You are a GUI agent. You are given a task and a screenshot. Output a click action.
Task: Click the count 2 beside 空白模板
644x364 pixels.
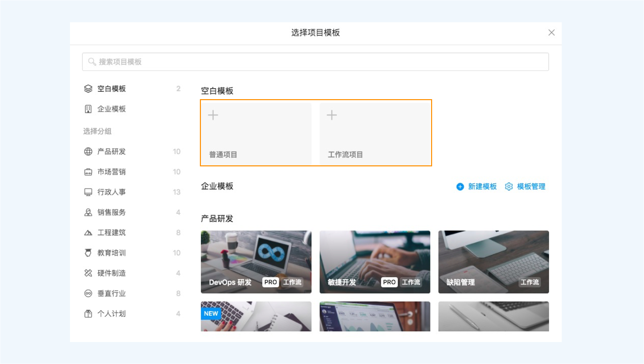(178, 89)
